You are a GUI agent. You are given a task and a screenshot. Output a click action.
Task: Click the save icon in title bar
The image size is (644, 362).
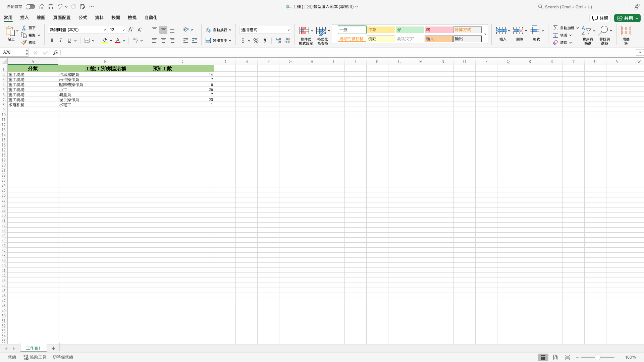tap(51, 7)
